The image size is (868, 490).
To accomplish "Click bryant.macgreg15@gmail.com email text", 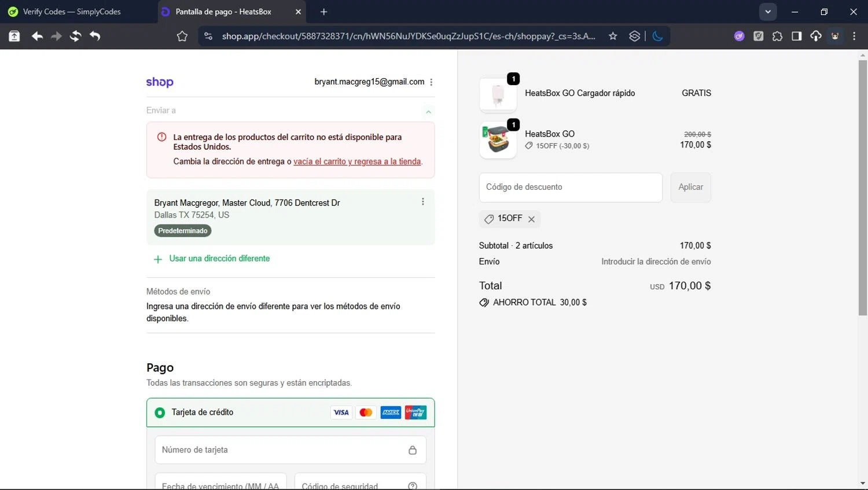I will (369, 82).
